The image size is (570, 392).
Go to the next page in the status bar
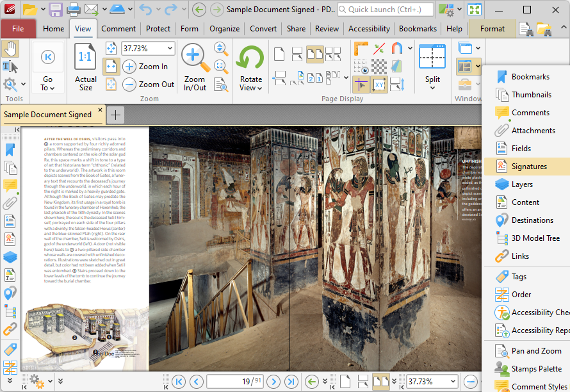273,382
